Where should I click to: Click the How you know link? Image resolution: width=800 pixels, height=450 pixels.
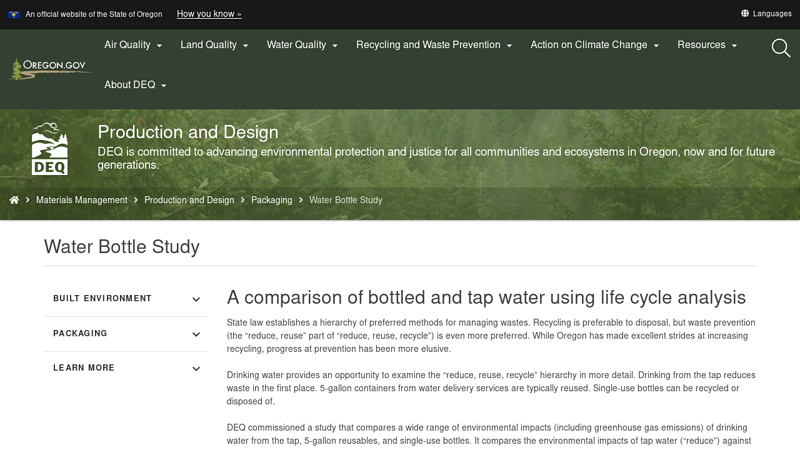click(209, 14)
